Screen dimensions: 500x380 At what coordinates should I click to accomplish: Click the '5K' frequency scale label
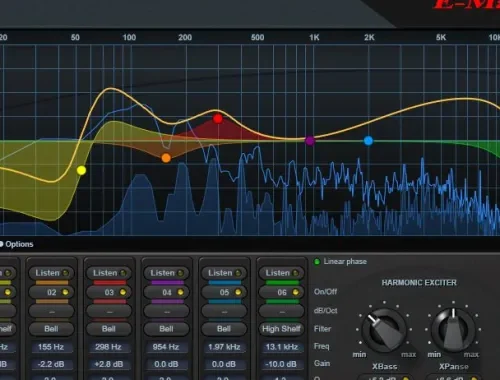[x=441, y=37]
